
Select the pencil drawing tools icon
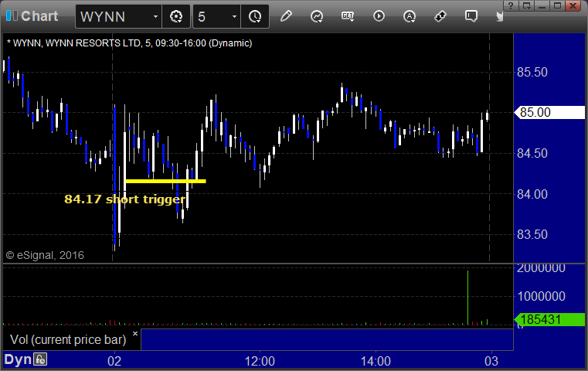point(286,16)
